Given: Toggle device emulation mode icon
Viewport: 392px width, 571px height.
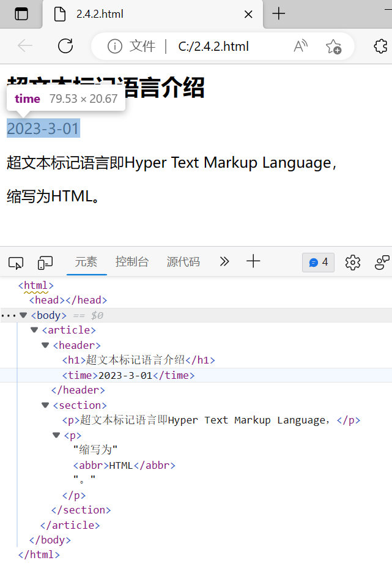Looking at the screenshot, I should click(45, 263).
